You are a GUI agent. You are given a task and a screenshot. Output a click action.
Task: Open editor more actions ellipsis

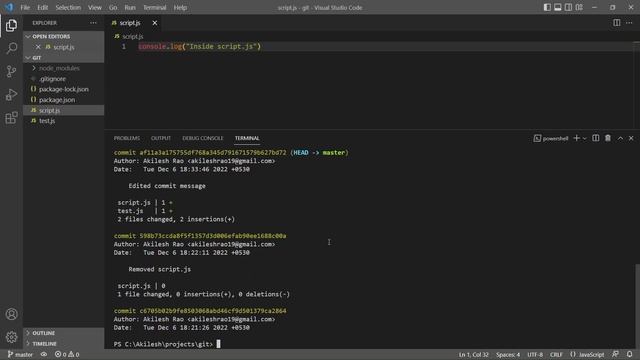click(x=629, y=23)
